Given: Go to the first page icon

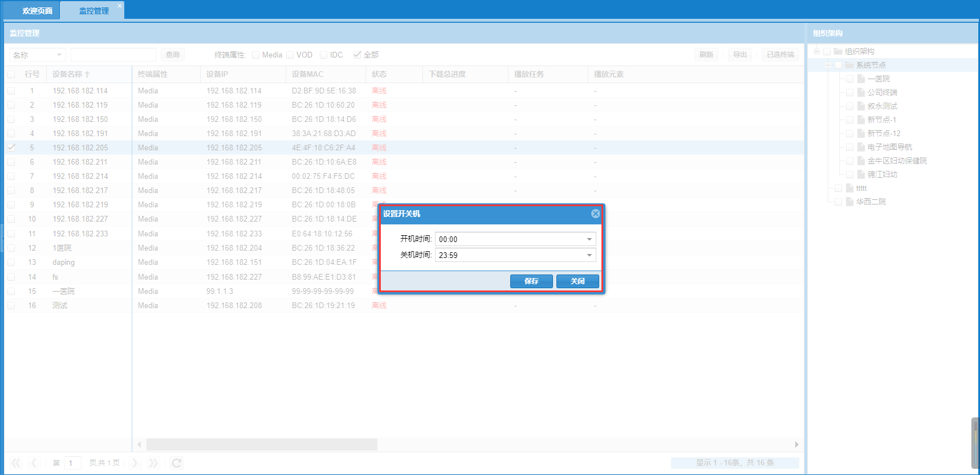Looking at the screenshot, I should point(17,463).
